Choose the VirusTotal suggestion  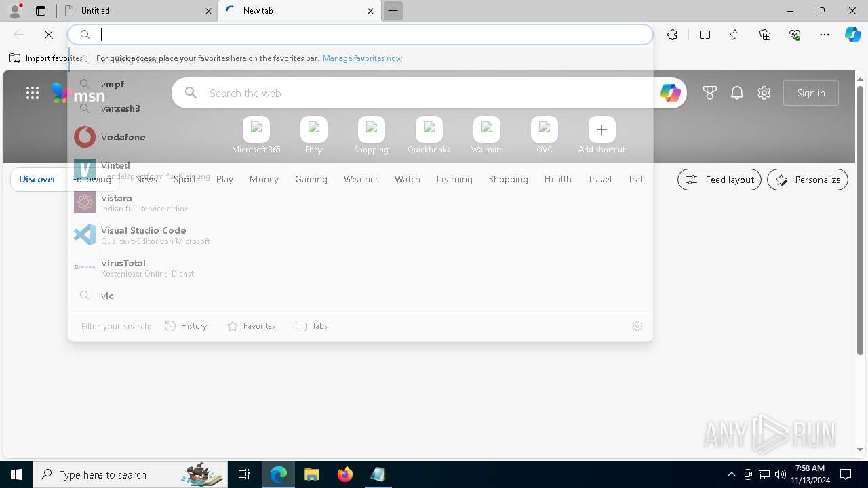coord(360,267)
